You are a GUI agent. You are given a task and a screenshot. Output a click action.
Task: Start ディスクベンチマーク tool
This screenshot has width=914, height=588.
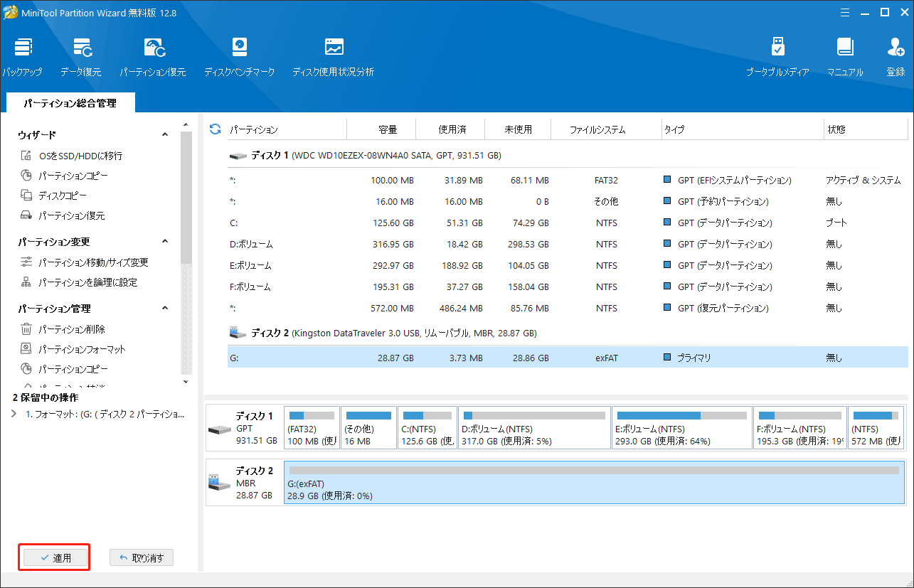[239, 57]
